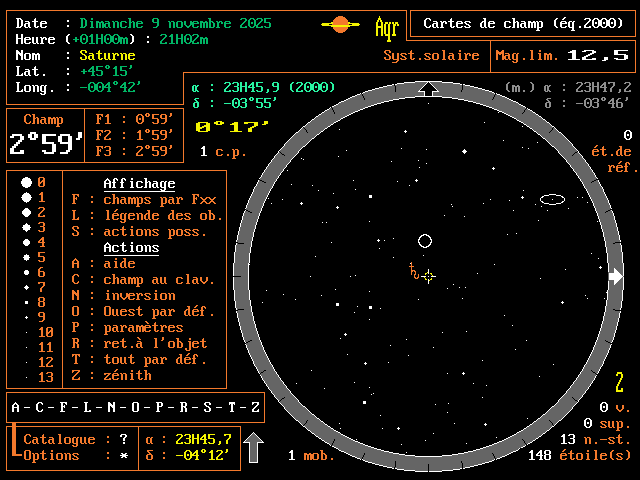Choose C : champ au clav.

point(143,280)
